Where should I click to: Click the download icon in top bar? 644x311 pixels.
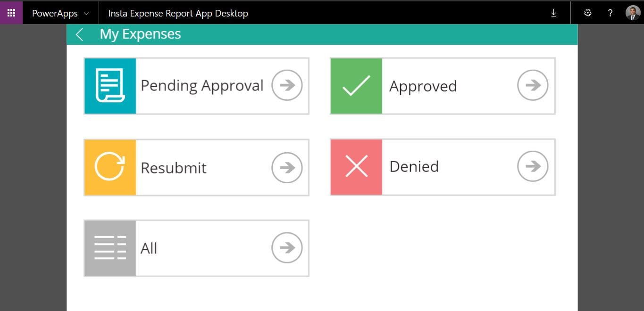coord(554,13)
